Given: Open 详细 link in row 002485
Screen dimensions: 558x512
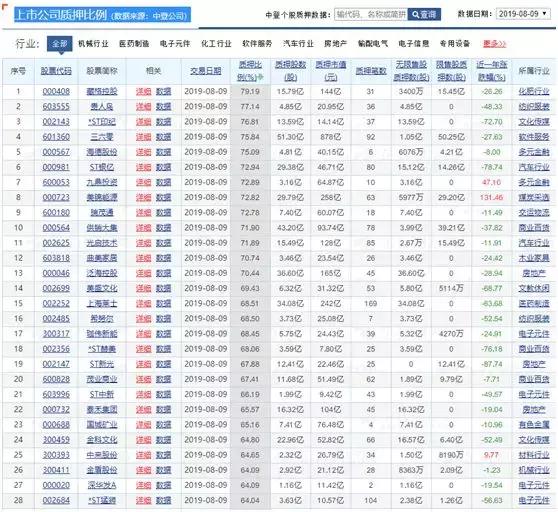Looking at the screenshot, I should point(143,318).
